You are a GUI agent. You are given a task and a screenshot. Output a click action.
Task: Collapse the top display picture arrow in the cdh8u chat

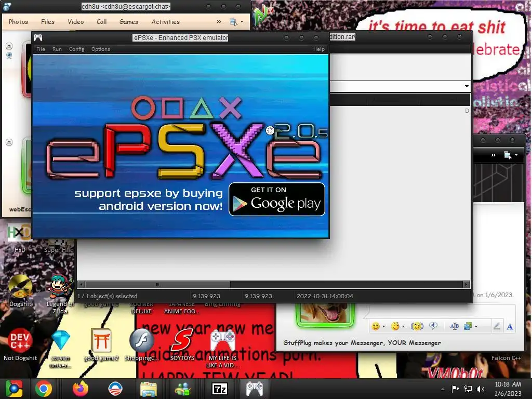[9, 46]
